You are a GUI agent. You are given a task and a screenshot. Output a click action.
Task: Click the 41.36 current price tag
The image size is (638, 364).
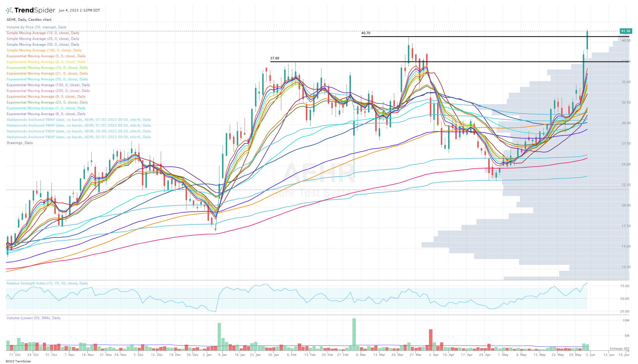coord(626,31)
